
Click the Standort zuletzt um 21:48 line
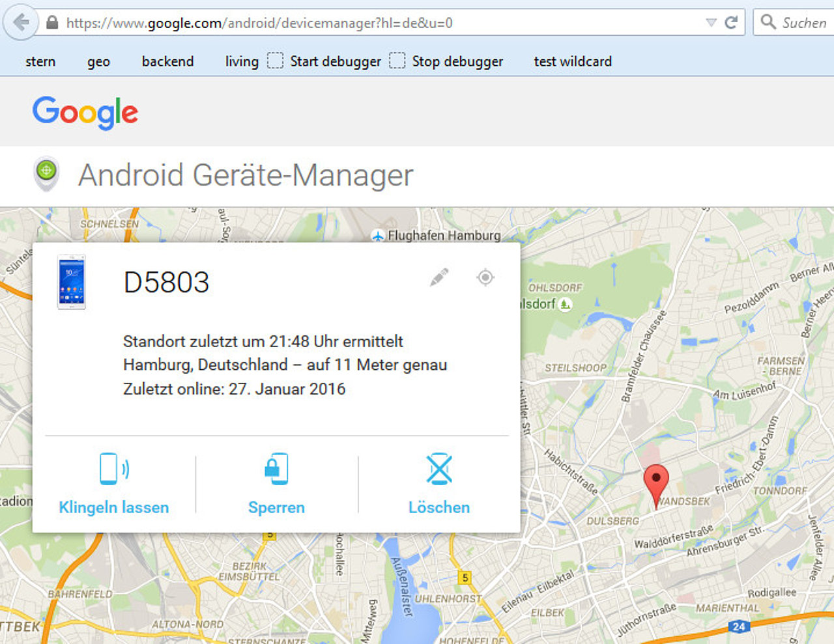click(x=263, y=341)
